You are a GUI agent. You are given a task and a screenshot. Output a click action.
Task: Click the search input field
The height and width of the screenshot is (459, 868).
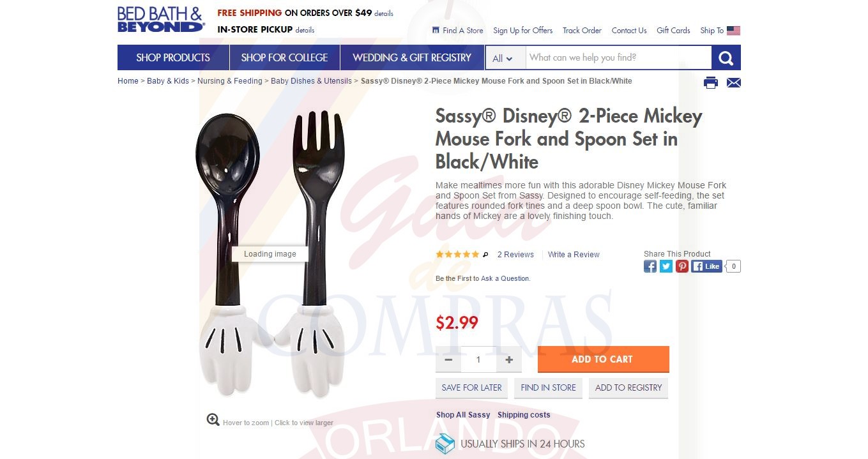(618, 57)
